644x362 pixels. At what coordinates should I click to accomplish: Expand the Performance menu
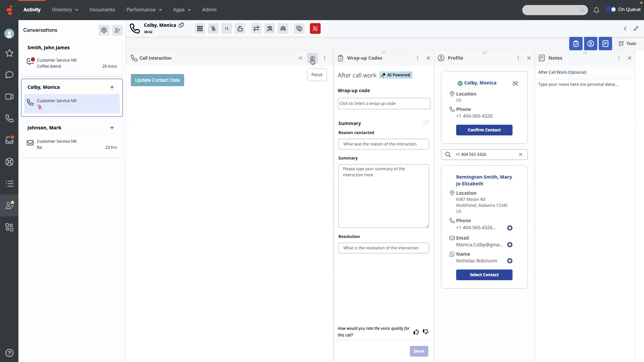tap(144, 10)
